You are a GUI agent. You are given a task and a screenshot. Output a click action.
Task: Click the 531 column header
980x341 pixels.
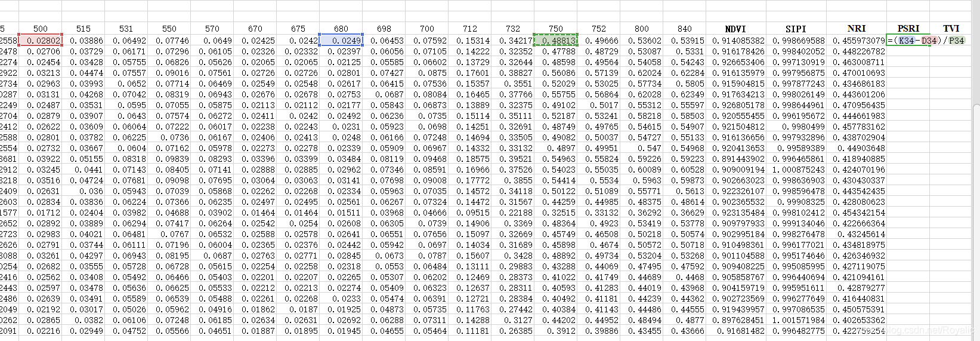coord(126,29)
